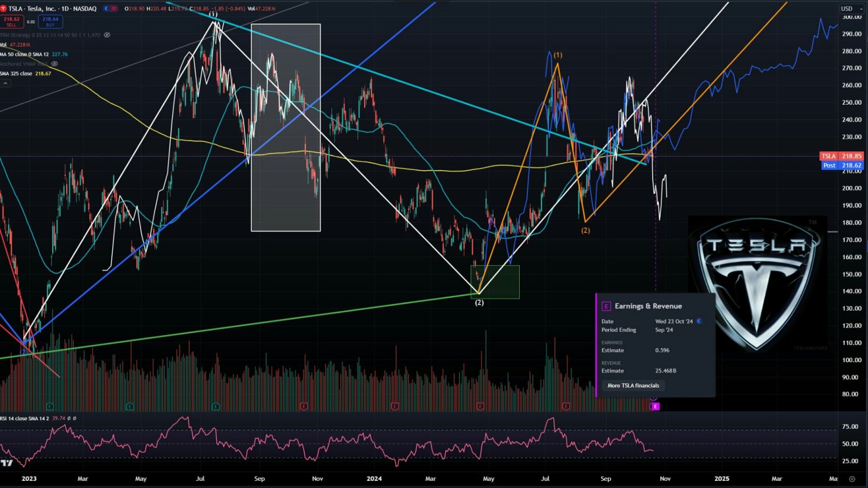The height and width of the screenshot is (488, 868).
Task: Click the 227.76 moving average value in legend
Action: pos(60,54)
